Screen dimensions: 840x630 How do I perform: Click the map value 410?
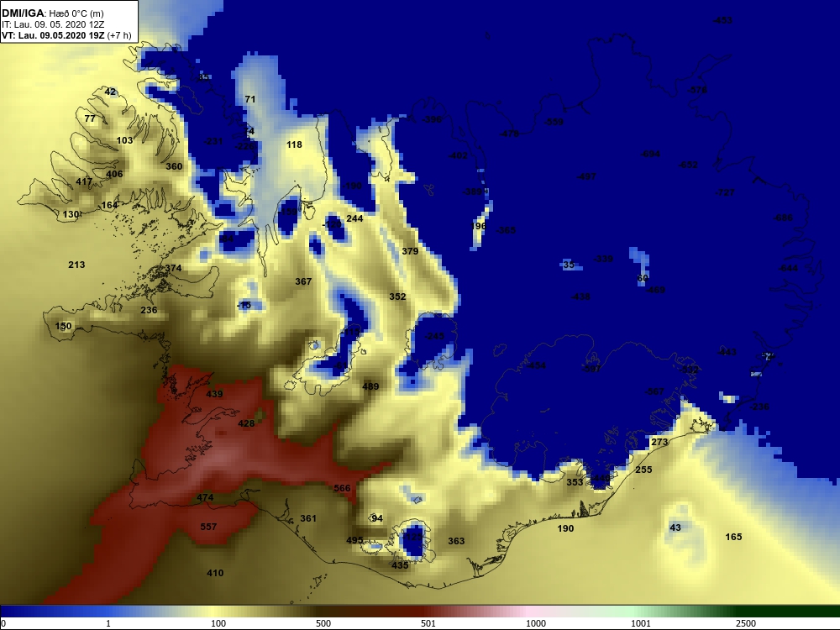(215, 573)
